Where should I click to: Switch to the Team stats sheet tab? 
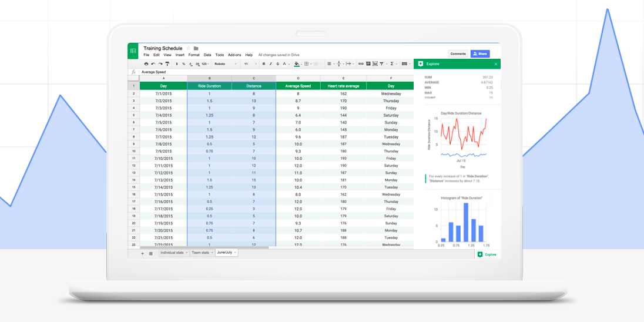(200, 253)
